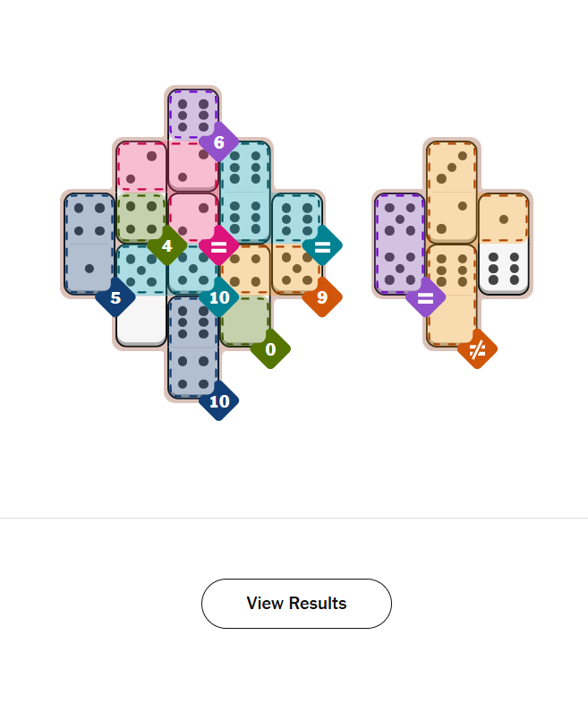Click the teal diamond labeled 10
The height and width of the screenshot is (713, 588).
coord(218,297)
